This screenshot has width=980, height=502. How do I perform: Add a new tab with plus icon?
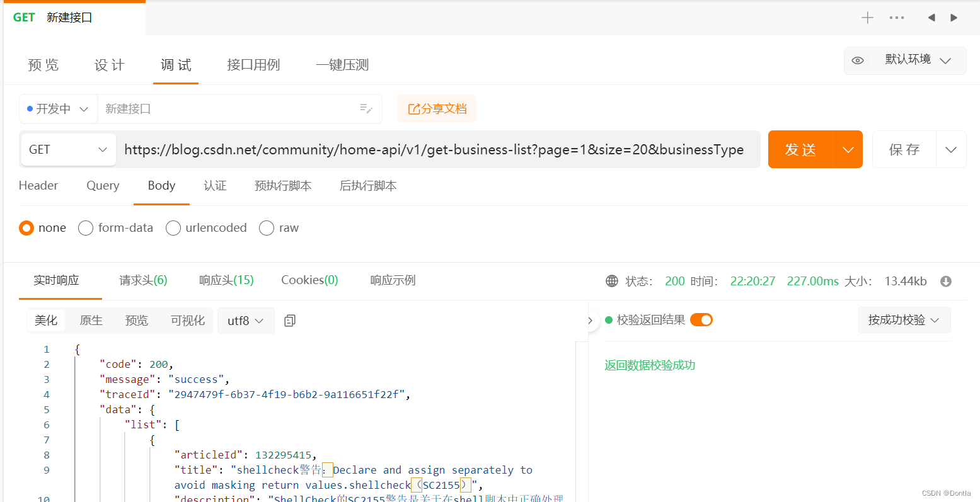867,18
